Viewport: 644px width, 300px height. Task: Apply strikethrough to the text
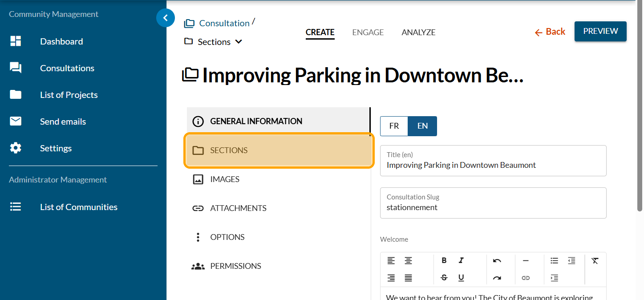point(444,278)
